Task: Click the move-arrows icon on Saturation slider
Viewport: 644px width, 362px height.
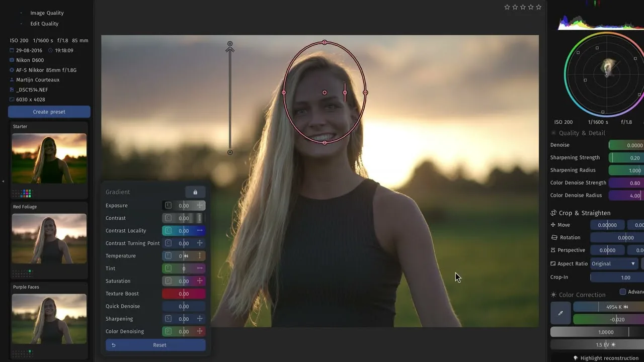Action: click(200, 281)
